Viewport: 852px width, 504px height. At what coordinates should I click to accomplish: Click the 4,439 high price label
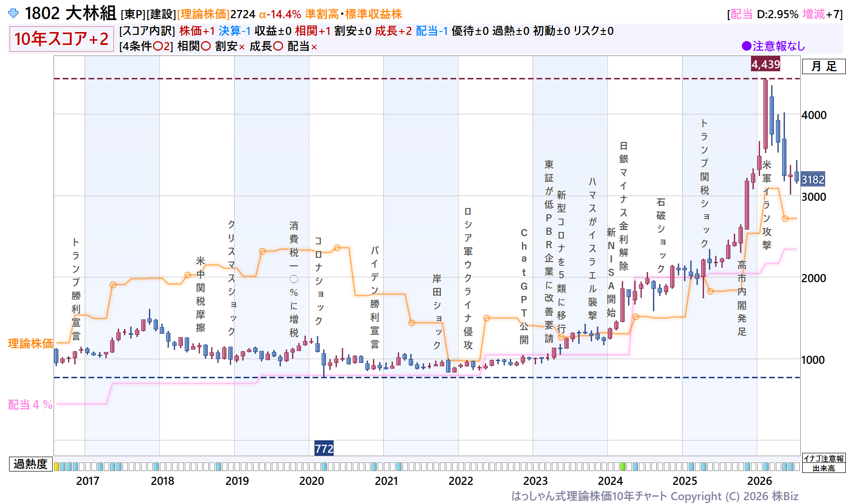point(765,64)
